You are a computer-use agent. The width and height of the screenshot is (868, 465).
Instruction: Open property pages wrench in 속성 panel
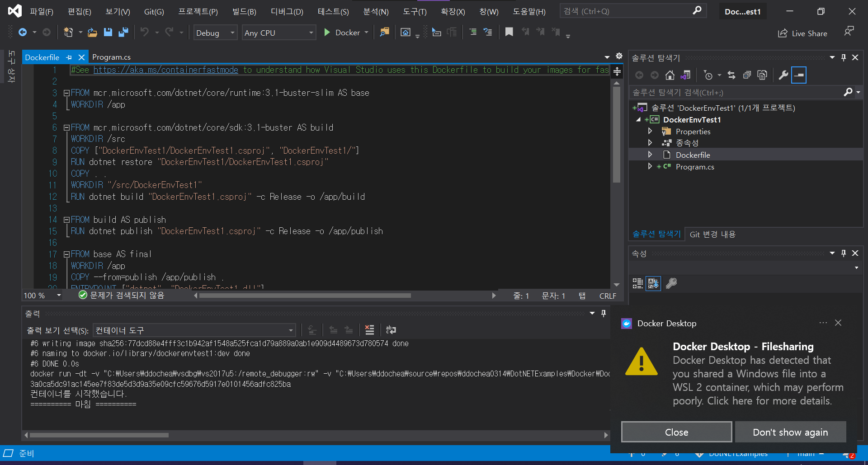(x=671, y=283)
